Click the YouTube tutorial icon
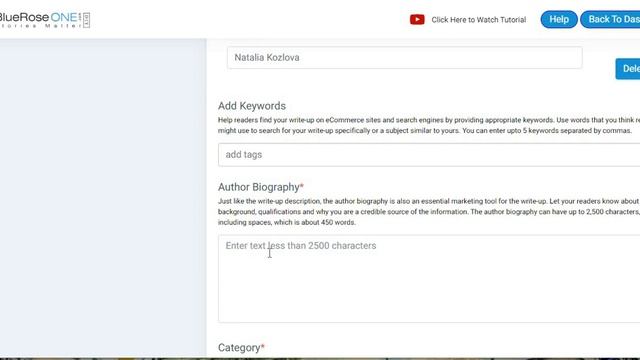Screen dimensions: 640x360 pyautogui.click(x=417, y=20)
